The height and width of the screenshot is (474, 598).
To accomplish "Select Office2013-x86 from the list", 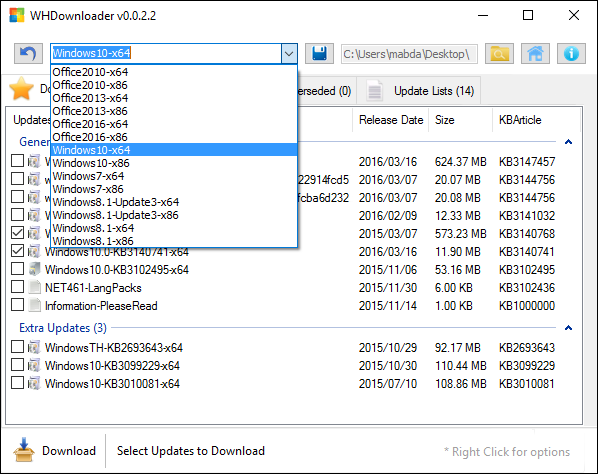I will (x=174, y=111).
